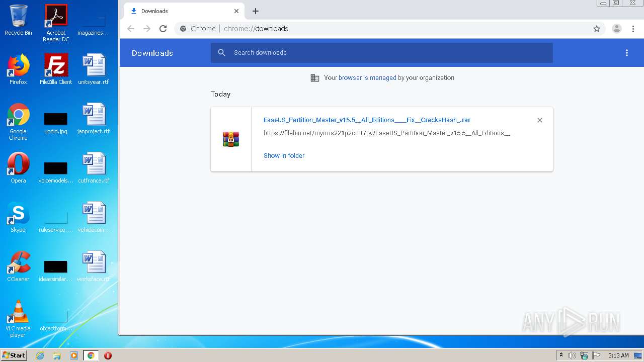The width and height of the screenshot is (644, 362).
Task: Click the Chrome site info icon in address bar
Action: tap(183, 29)
